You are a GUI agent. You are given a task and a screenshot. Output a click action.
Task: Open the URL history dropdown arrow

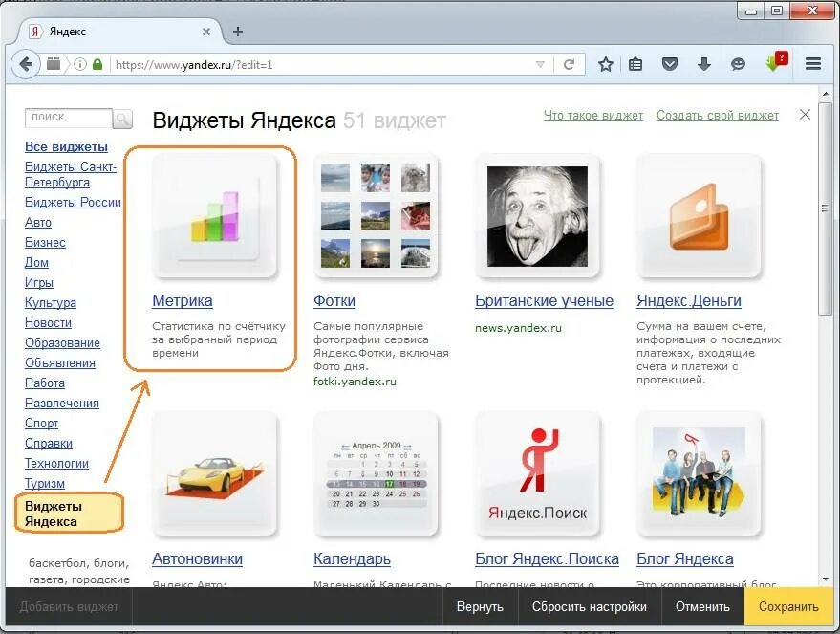[x=540, y=65]
